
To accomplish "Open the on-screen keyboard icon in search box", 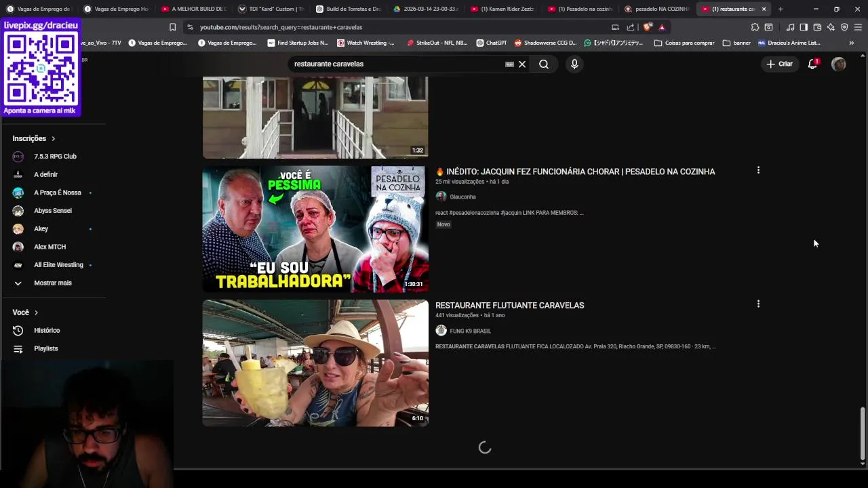I will coord(509,64).
